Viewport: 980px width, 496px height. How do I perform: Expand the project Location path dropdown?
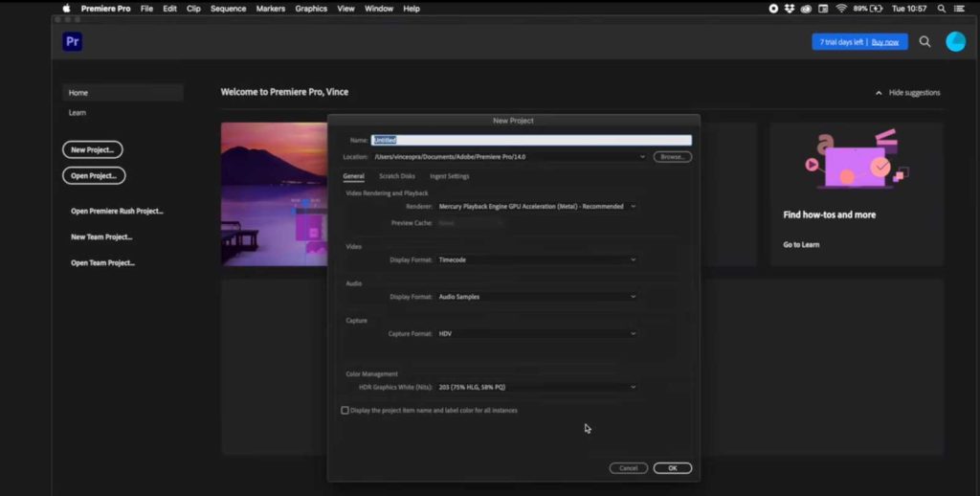pyautogui.click(x=642, y=157)
